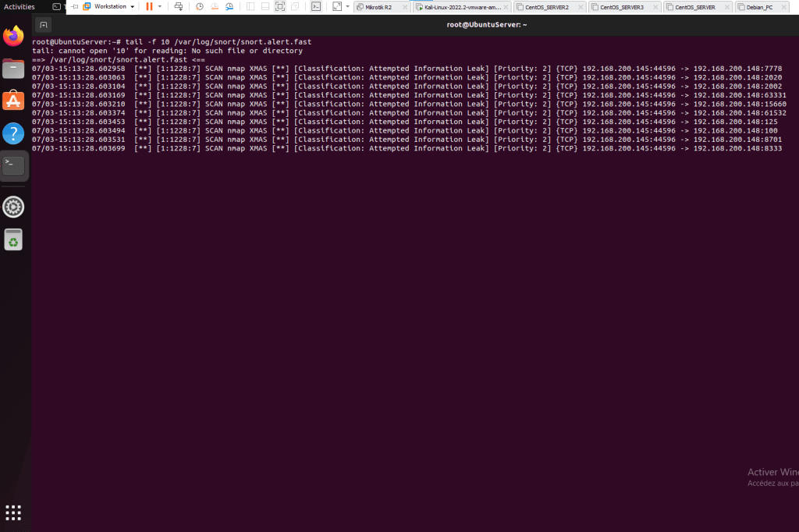
Task: Launch Firefox from the Ubuntu dock
Action: pyautogui.click(x=13, y=37)
